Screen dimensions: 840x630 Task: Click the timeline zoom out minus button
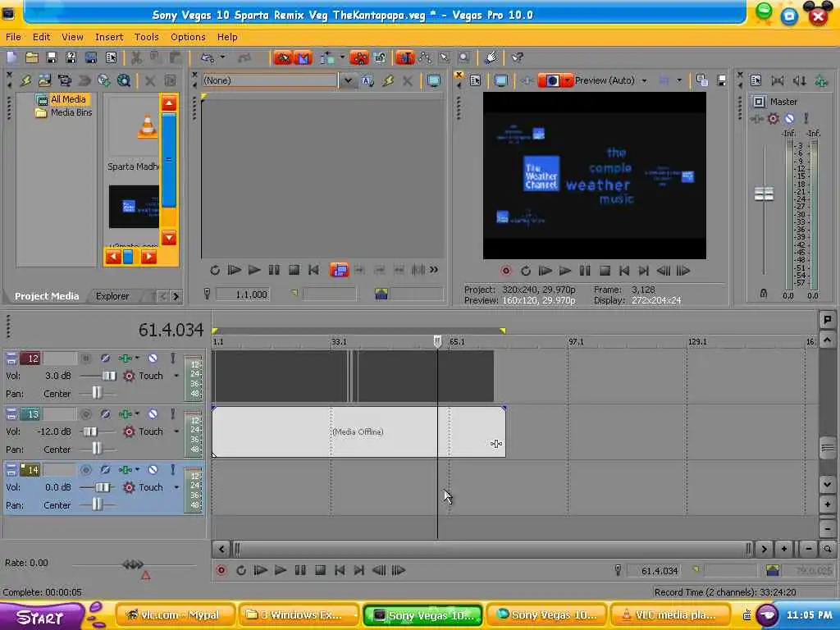808,549
